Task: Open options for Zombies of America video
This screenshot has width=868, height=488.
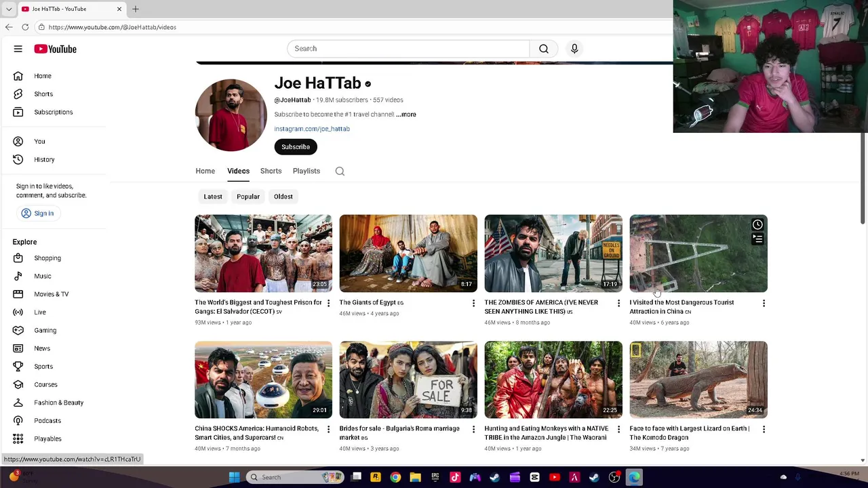Action: [618, 303]
